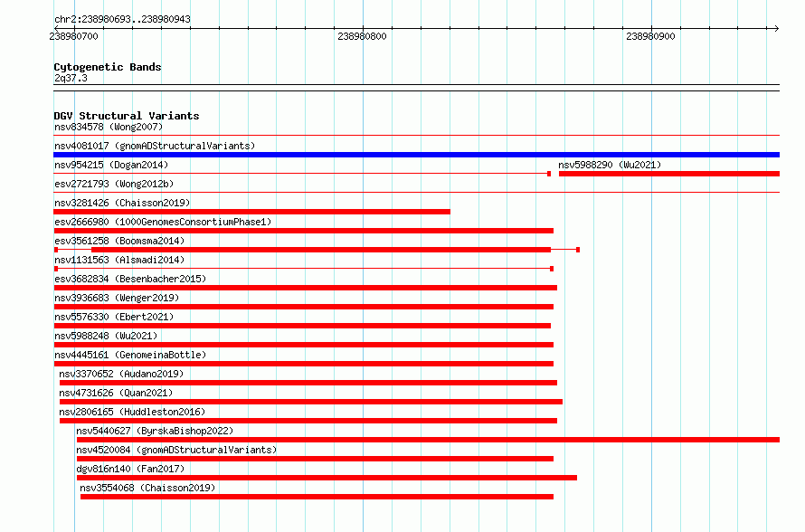Open dgv816n140 (Fan2017) label
This screenshot has height=532, width=805.
(130, 469)
